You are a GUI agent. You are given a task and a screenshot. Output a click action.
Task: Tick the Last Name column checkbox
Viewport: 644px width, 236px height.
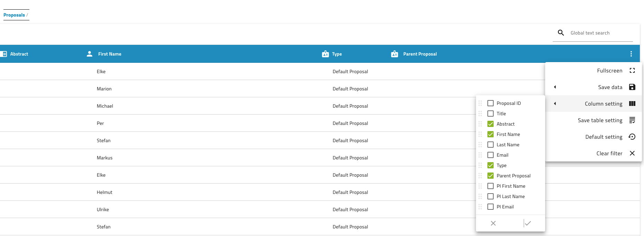point(490,145)
